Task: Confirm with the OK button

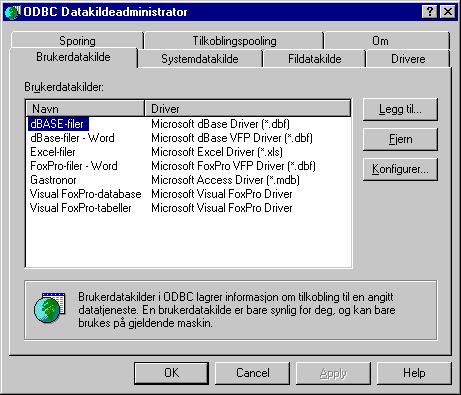Action: 172,373
